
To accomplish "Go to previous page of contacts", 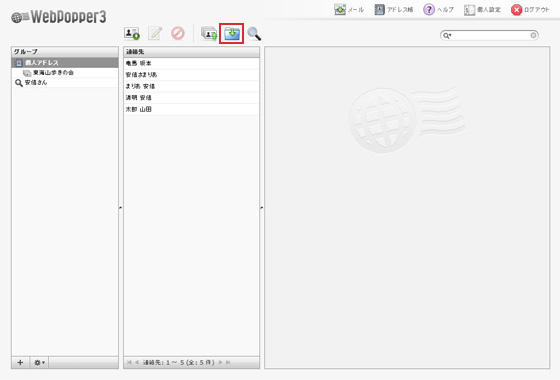I will point(137,362).
